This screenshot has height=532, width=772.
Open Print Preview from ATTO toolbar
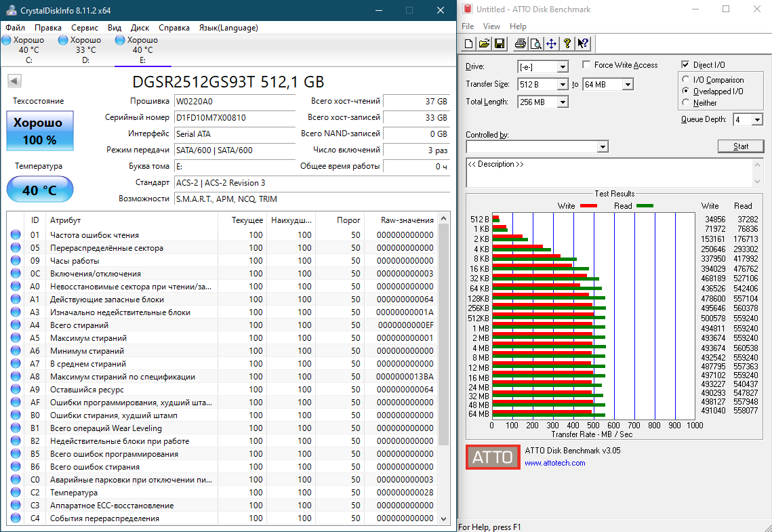[x=535, y=44]
